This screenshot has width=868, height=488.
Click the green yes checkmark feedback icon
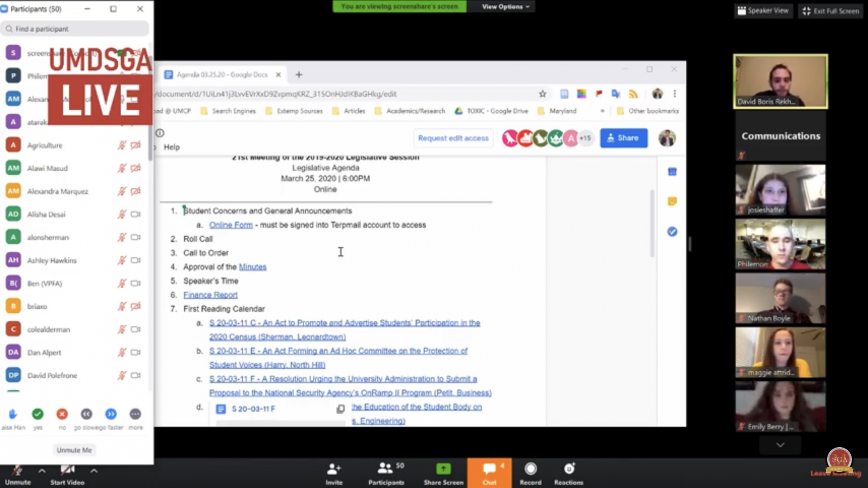pyautogui.click(x=38, y=414)
